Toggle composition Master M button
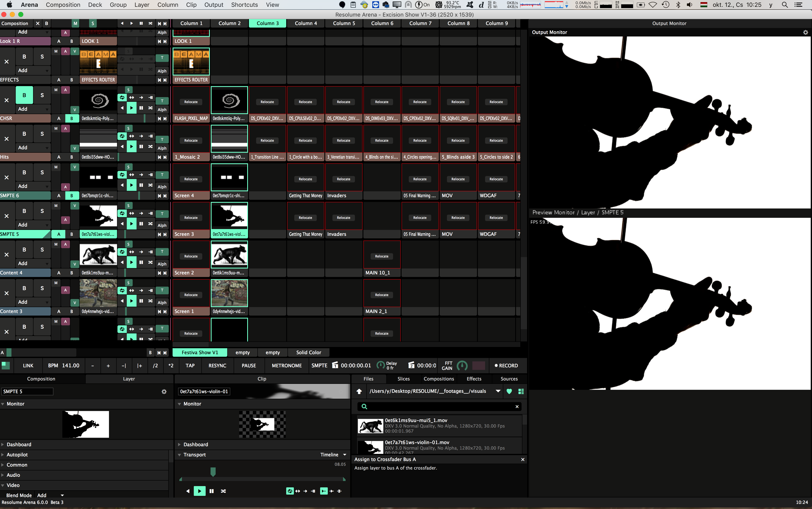Screen dimensions: 812x509 (x=75, y=23)
